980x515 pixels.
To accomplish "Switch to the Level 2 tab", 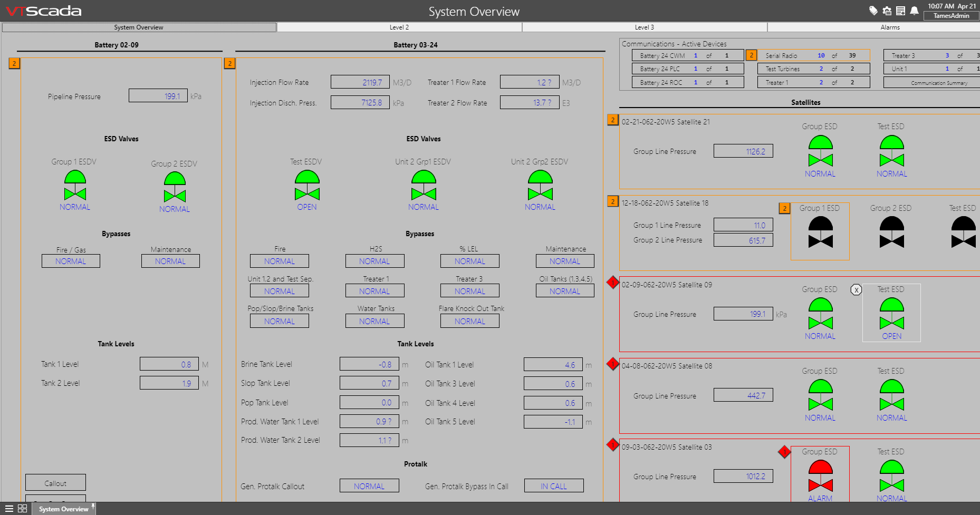I will tap(399, 27).
